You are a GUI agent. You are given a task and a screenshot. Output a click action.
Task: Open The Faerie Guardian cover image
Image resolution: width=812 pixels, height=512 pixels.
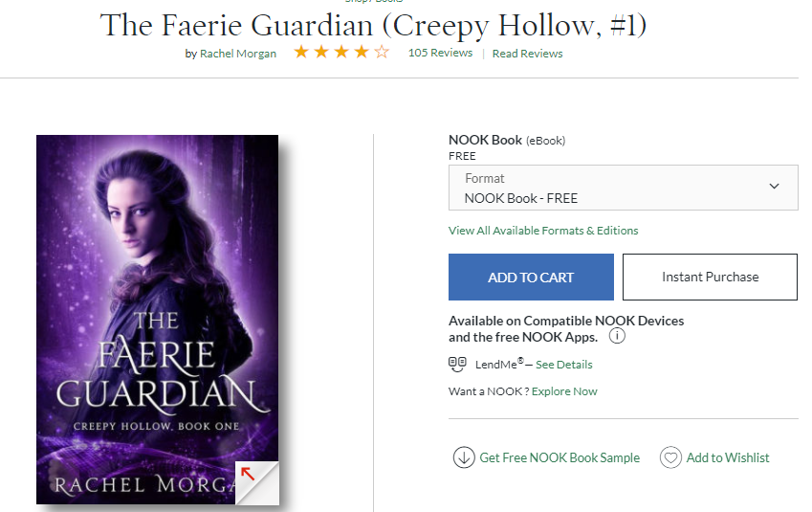click(158, 320)
